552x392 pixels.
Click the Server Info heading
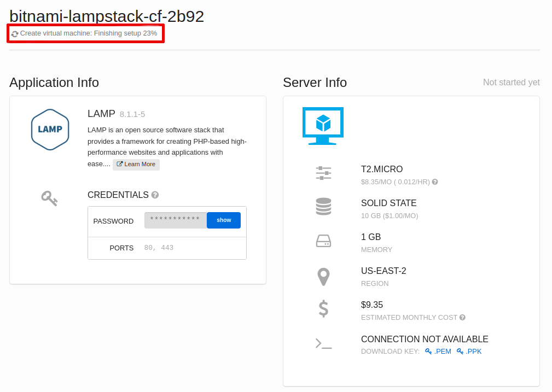tap(315, 83)
